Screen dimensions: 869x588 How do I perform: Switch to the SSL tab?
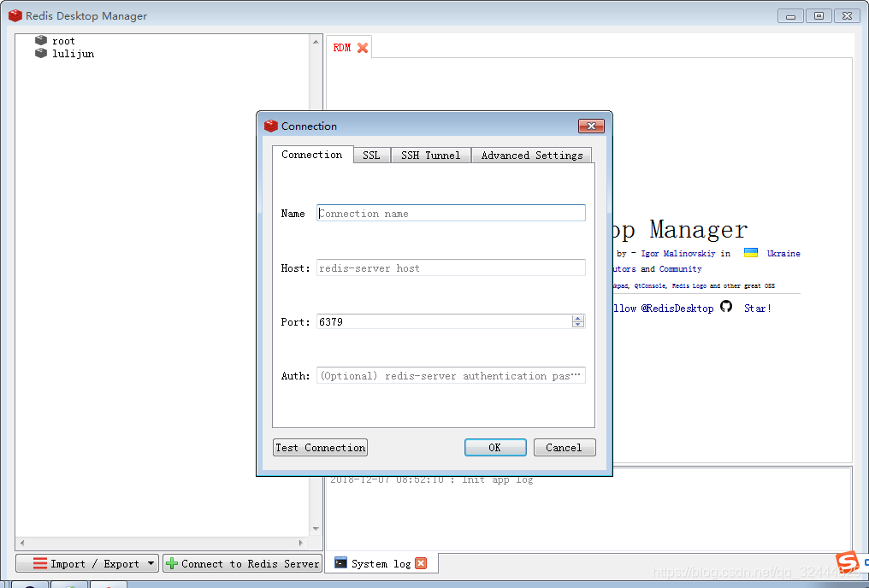[x=371, y=156]
